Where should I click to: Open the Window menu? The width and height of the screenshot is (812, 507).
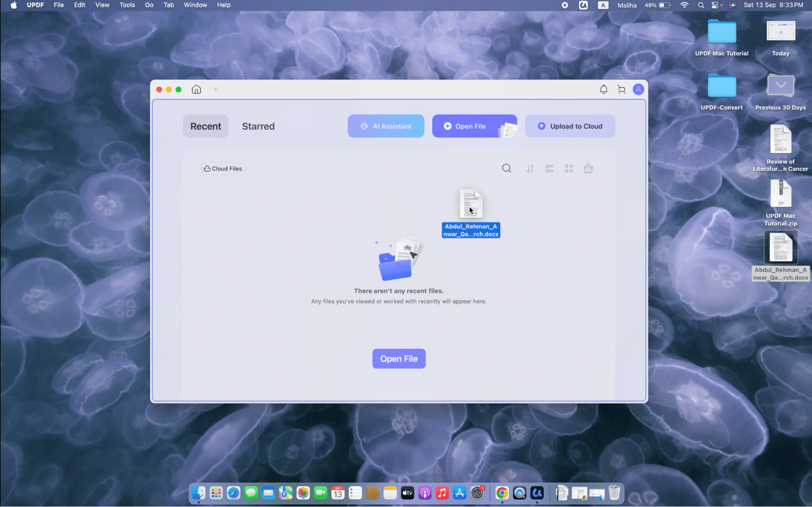[x=195, y=5]
